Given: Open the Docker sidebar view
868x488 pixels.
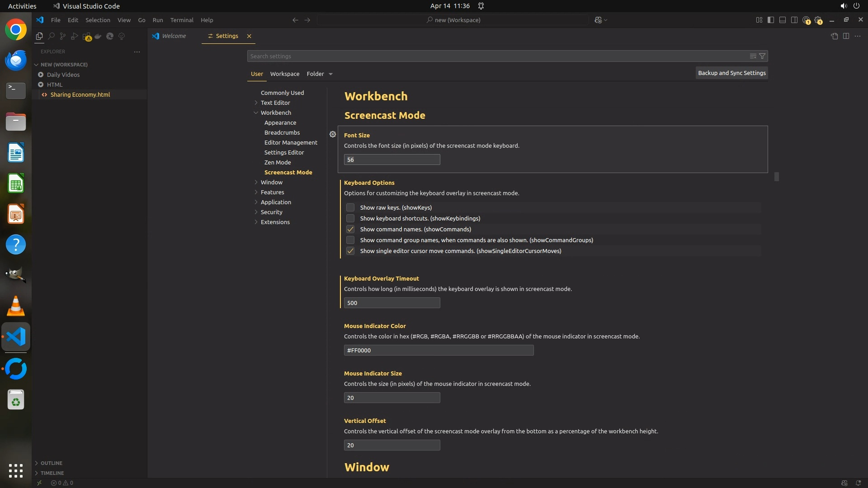Looking at the screenshot, I should tap(98, 36).
